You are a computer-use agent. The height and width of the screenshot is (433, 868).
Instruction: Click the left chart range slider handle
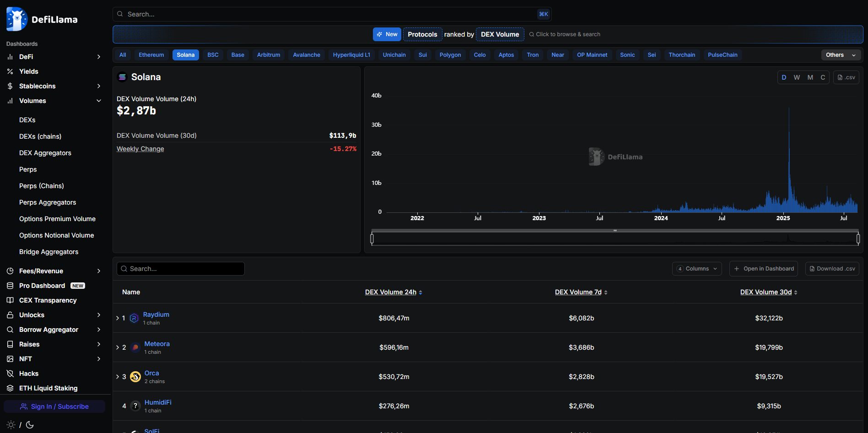coord(372,238)
